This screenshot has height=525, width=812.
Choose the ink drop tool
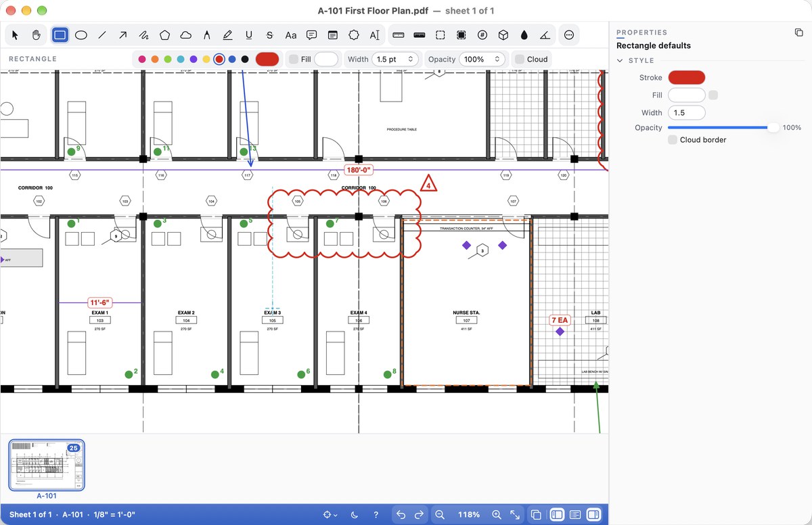tap(524, 35)
